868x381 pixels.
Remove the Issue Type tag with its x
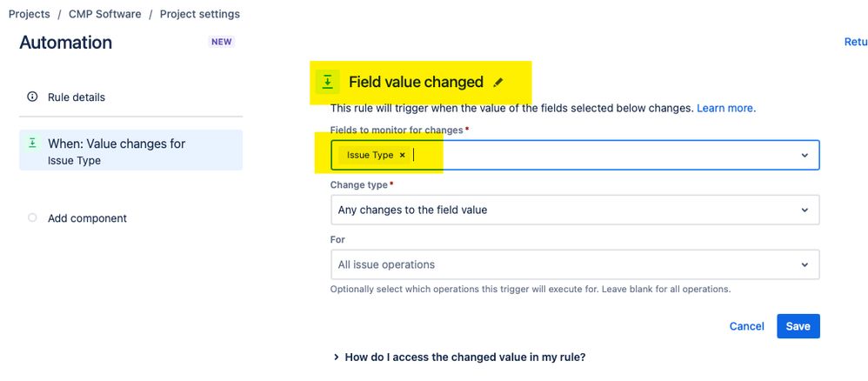coord(403,155)
